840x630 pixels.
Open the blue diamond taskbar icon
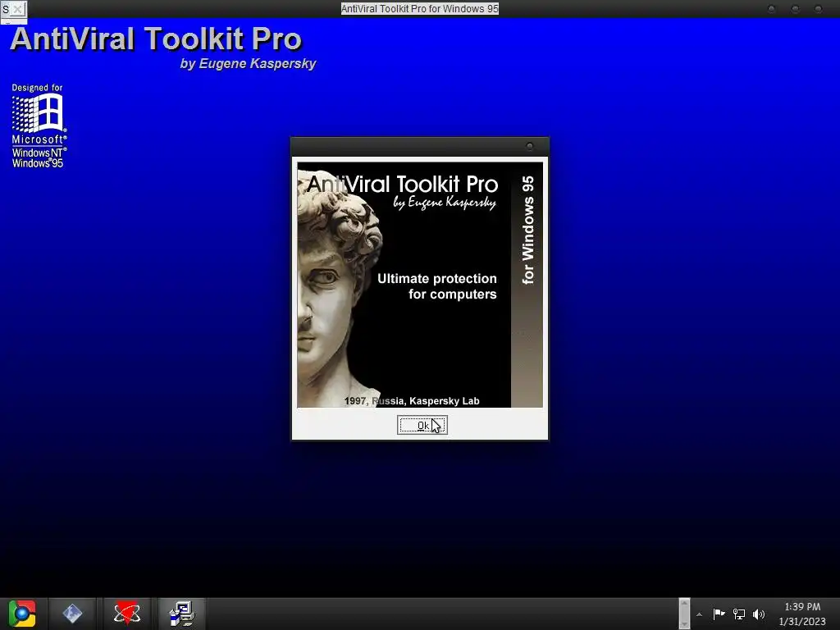pyautogui.click(x=72, y=614)
